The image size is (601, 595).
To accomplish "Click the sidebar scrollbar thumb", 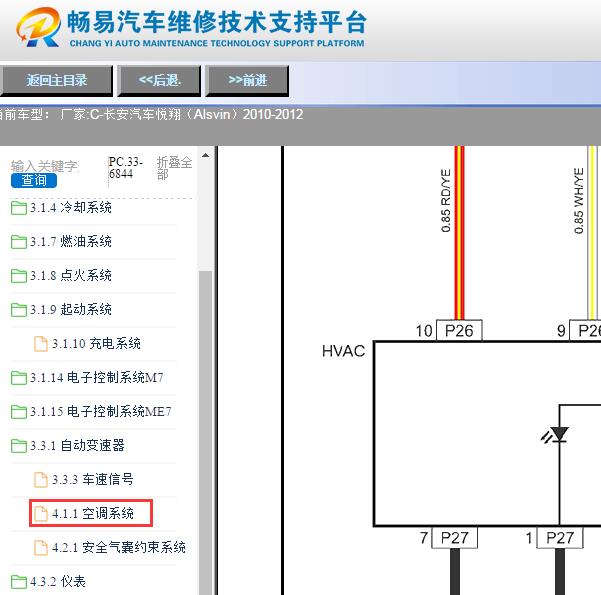I will (205, 432).
